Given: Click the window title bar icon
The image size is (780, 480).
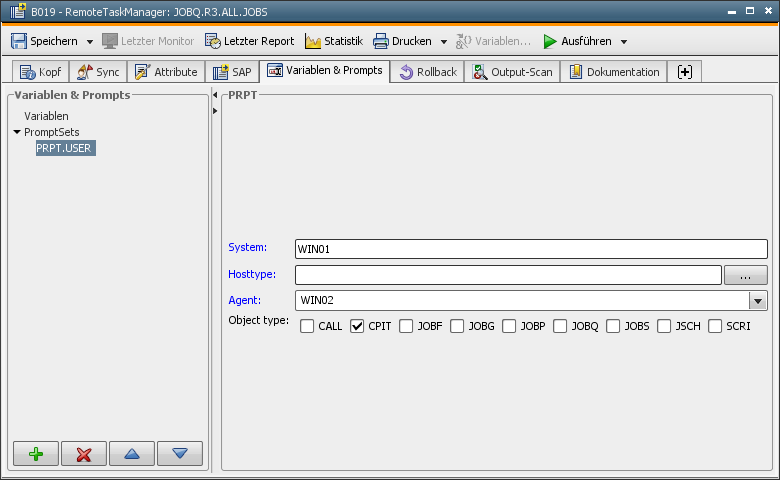Looking at the screenshot, I should click(18, 11).
